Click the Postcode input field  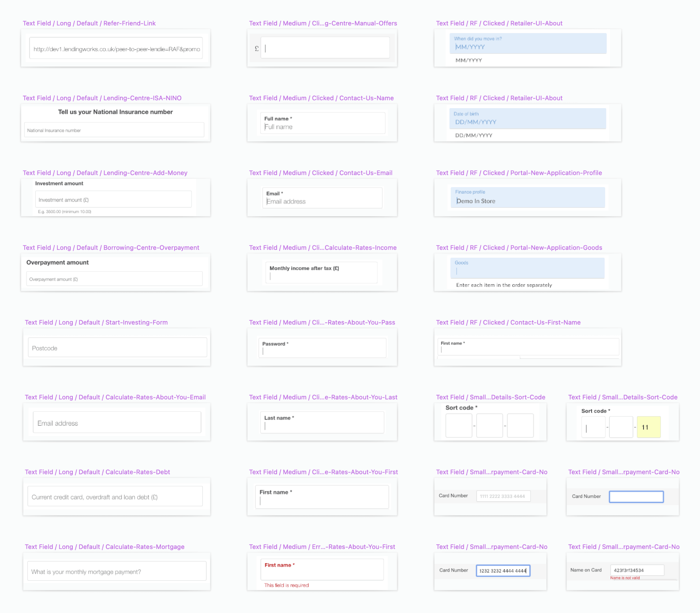(x=117, y=347)
